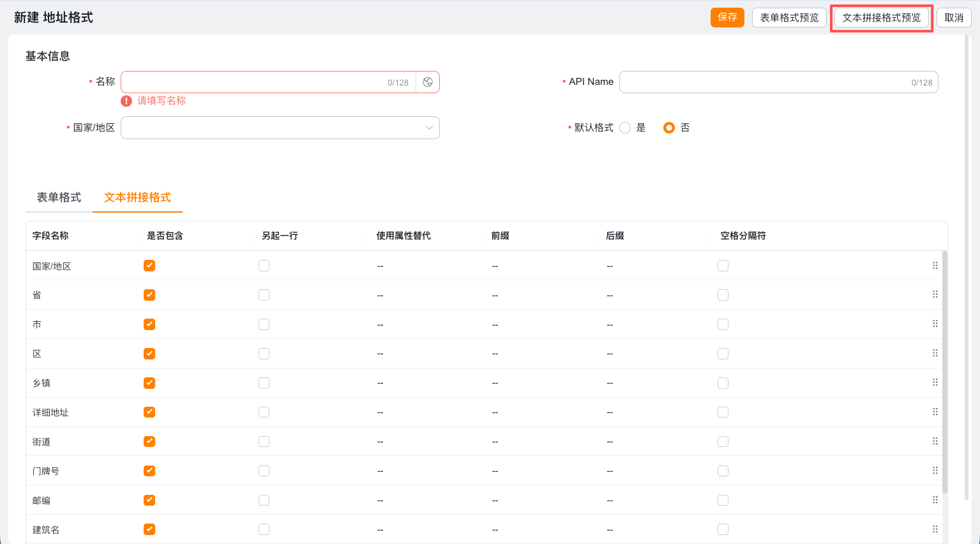Click 使用属性替代 cell in the 区 row
This screenshot has width=980, height=544.
[x=380, y=354]
